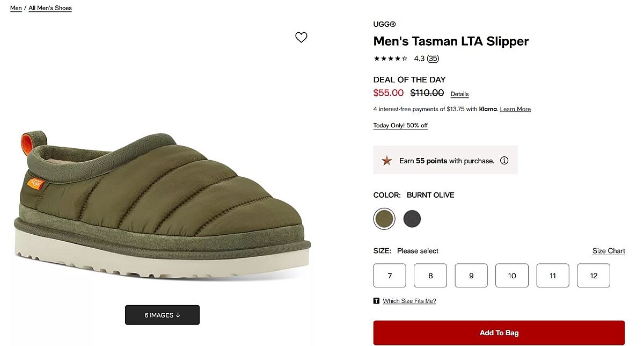
Task: Click the star rating icons
Action: point(391,59)
